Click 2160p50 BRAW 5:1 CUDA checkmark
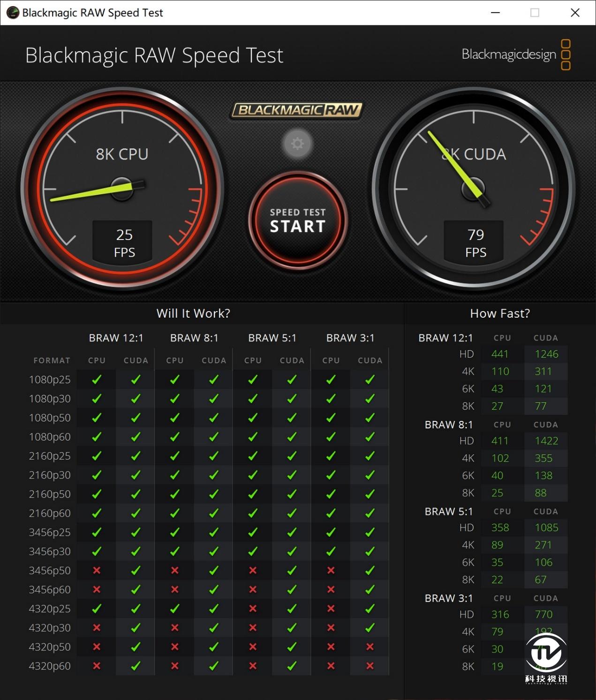596x700 pixels. 292,494
